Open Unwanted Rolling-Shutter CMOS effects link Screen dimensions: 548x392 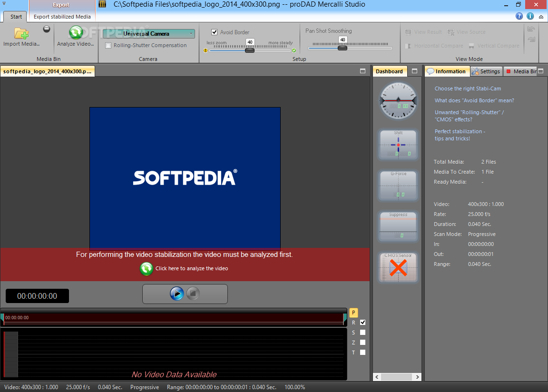point(469,116)
